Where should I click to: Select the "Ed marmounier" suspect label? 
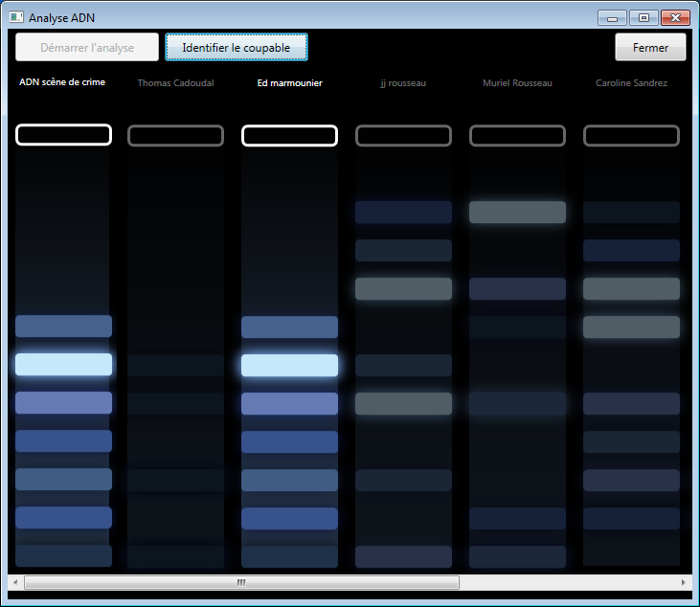(x=289, y=83)
